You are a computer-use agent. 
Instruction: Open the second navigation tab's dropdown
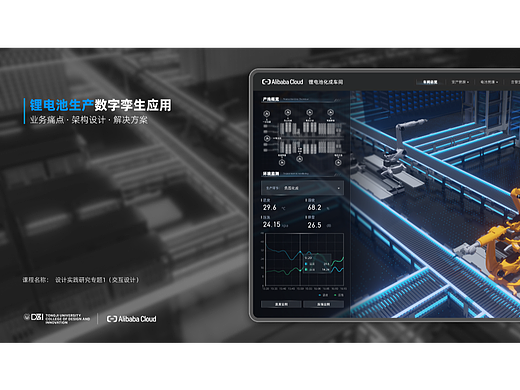[460, 82]
